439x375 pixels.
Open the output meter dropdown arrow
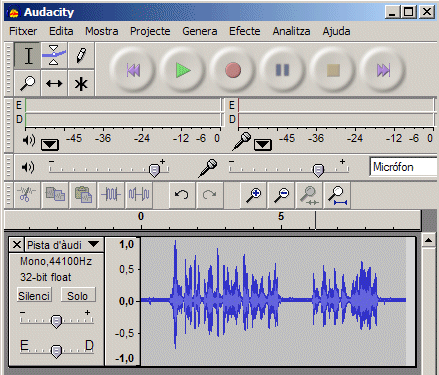(x=50, y=145)
